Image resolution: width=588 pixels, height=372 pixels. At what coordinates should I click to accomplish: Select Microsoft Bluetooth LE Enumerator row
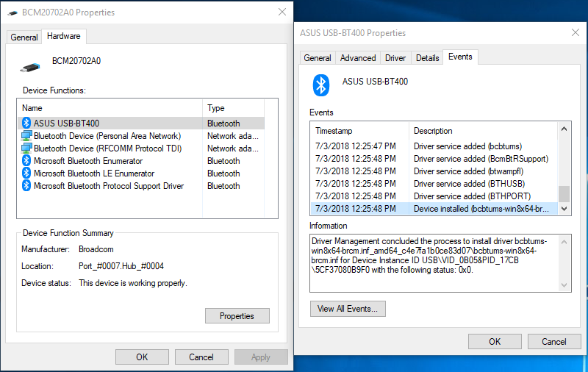click(x=141, y=174)
